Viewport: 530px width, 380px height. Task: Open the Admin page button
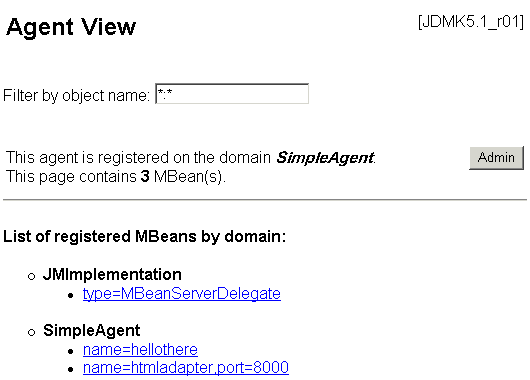(x=497, y=158)
